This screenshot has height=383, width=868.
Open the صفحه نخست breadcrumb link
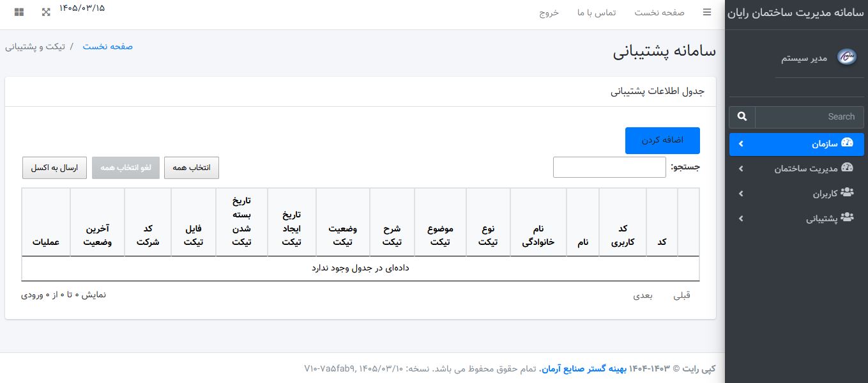point(107,47)
